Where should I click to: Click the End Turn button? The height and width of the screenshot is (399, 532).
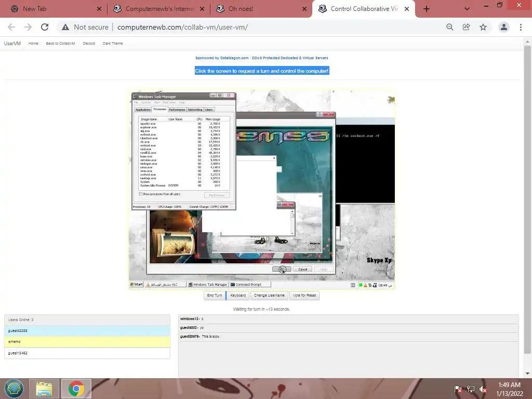point(215,296)
